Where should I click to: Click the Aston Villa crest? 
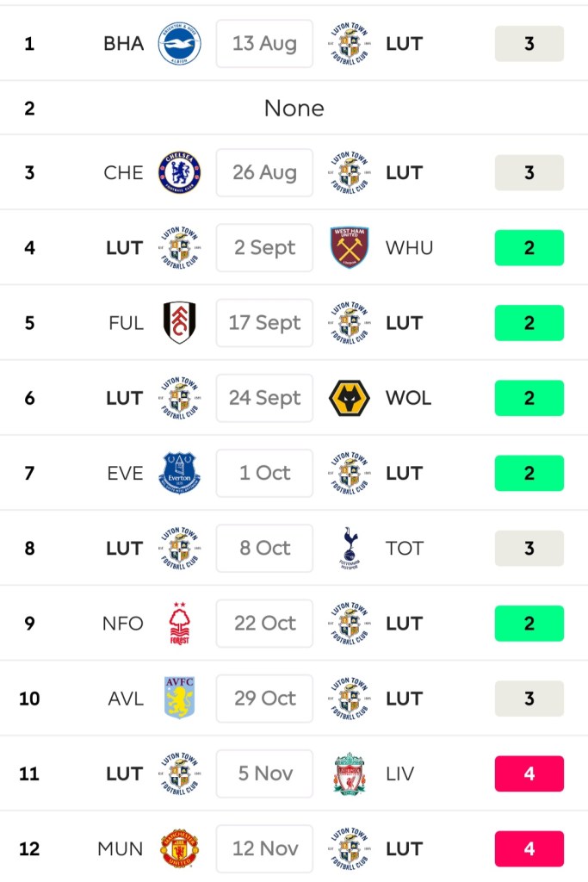[x=179, y=699]
